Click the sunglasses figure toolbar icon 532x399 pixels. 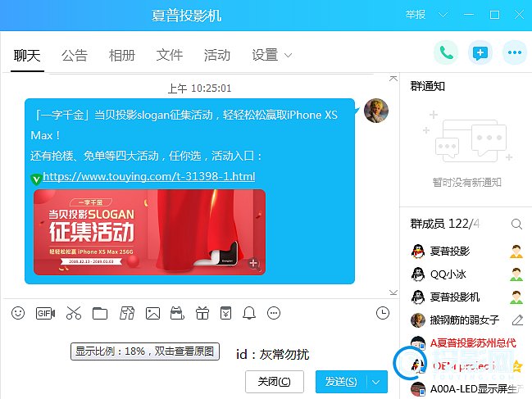click(177, 313)
